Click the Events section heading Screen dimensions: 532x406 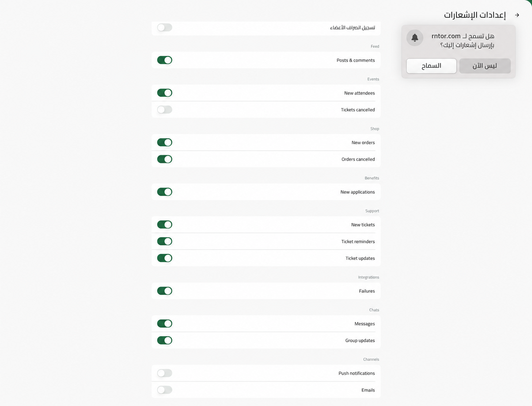point(373,79)
